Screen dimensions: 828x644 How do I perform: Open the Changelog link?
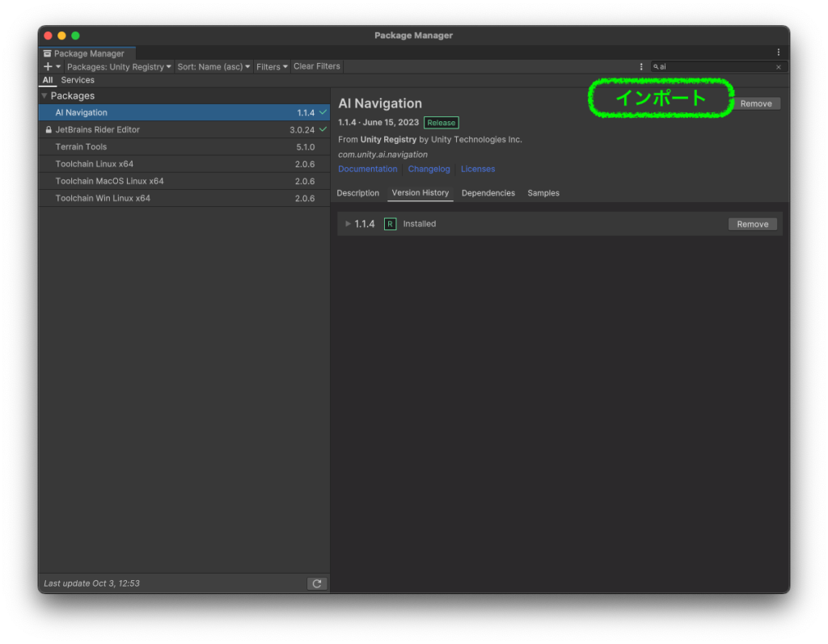(429, 169)
